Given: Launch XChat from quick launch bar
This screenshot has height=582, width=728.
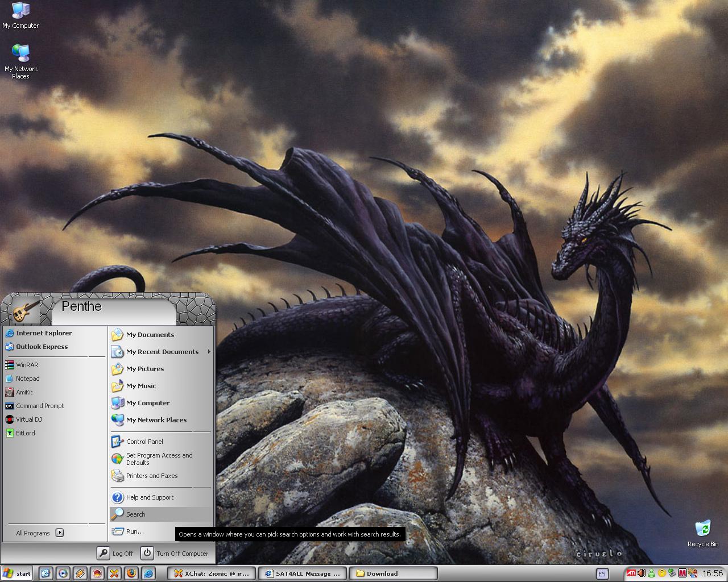Looking at the screenshot, I should click(114, 573).
